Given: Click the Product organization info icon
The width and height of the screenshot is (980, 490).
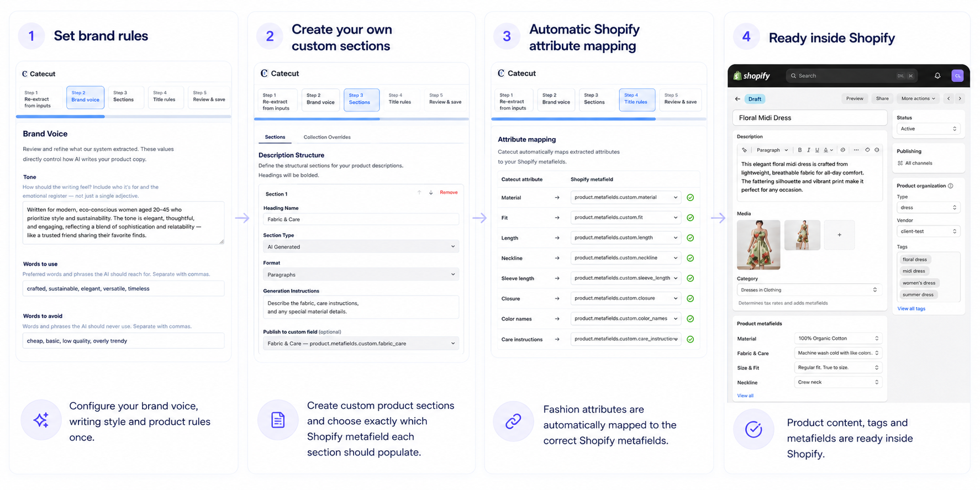Looking at the screenshot, I should click(951, 186).
